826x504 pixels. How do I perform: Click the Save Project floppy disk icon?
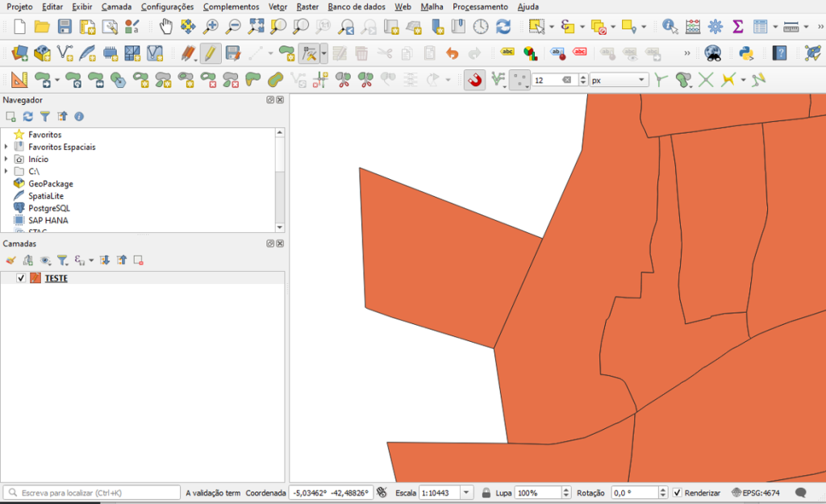[x=65, y=27]
